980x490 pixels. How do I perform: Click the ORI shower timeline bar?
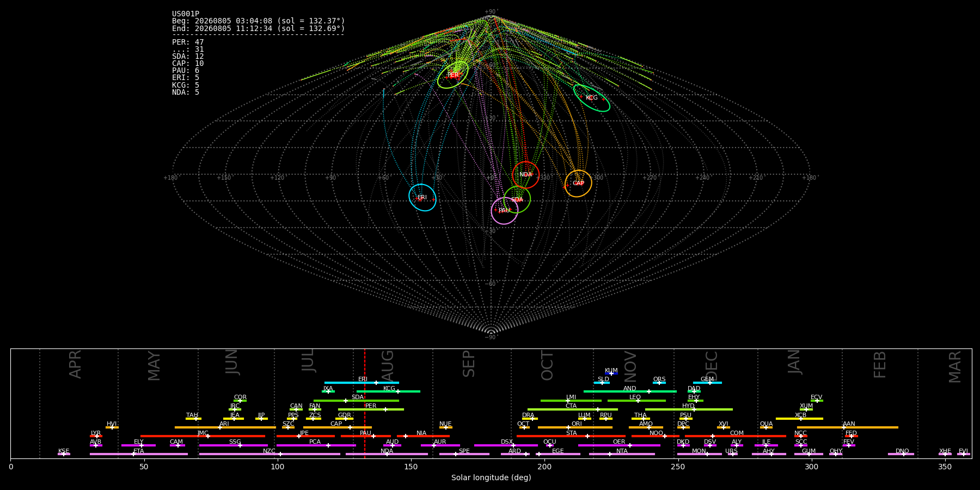pos(575,427)
